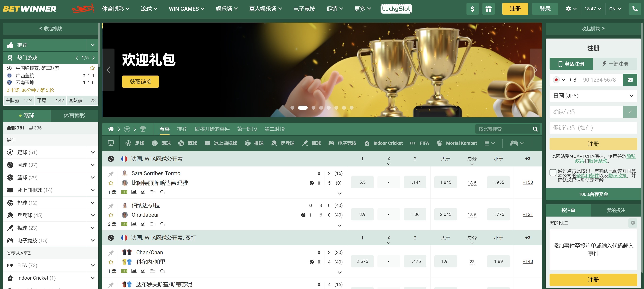Select the 足球 football sport filter
This screenshot has height=289, width=644.
pos(135,143)
